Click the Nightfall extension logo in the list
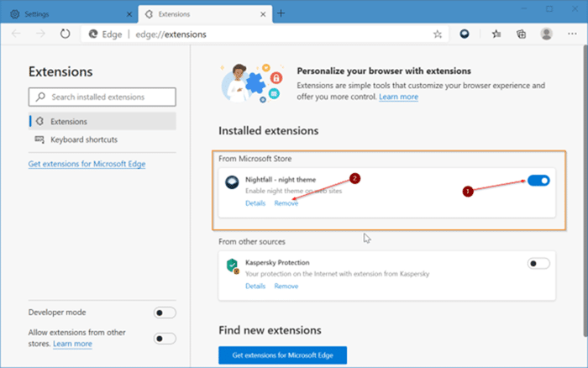Image resolution: width=588 pixels, height=368 pixels. (232, 182)
